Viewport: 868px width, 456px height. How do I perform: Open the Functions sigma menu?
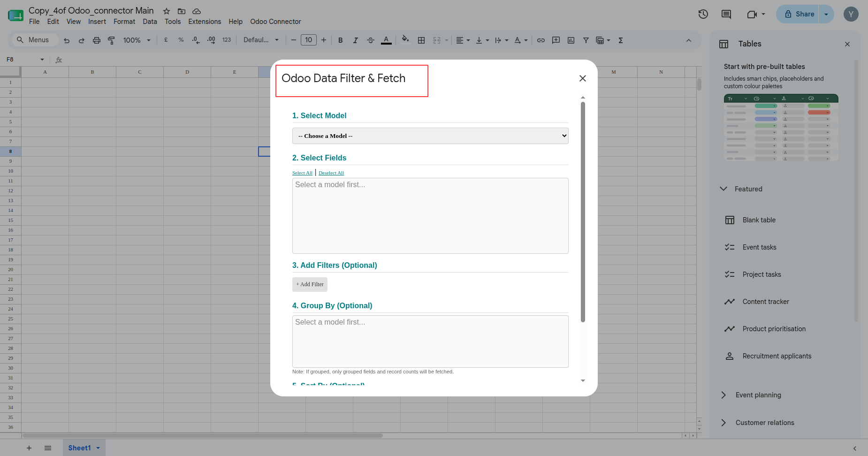[x=621, y=40]
